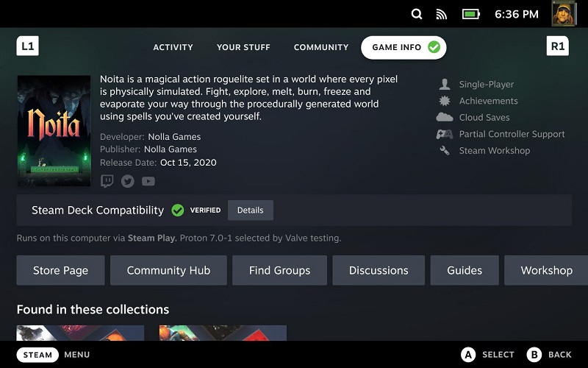This screenshot has width=588, height=368.
Task: Select the Game Info tab
Action: 404,47
